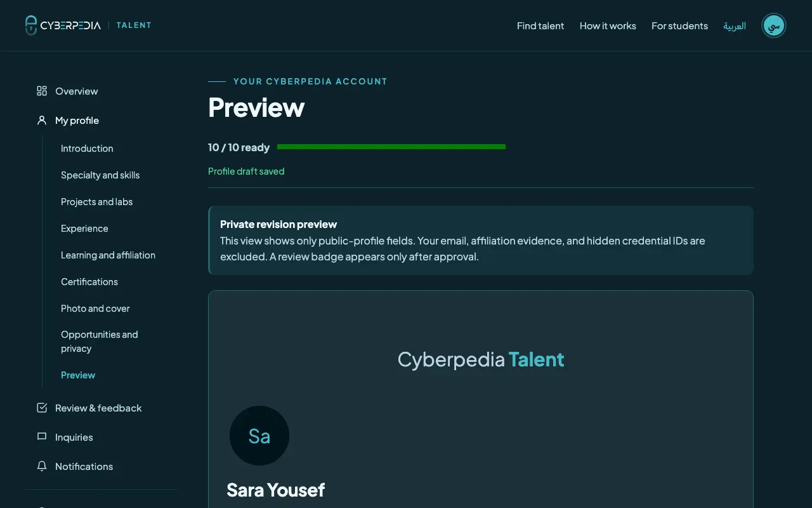Open Photo and cover section
Screen dimensions: 812x508
(95, 309)
